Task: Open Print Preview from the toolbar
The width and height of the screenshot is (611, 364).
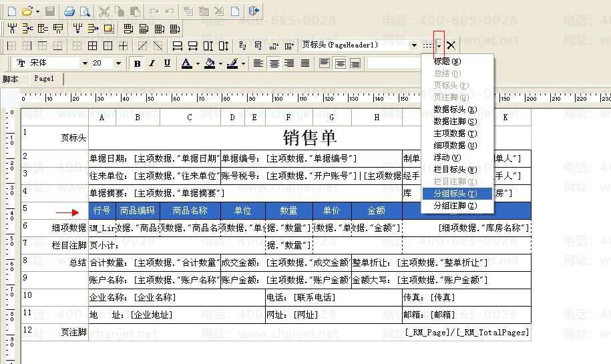Action: coord(85,11)
